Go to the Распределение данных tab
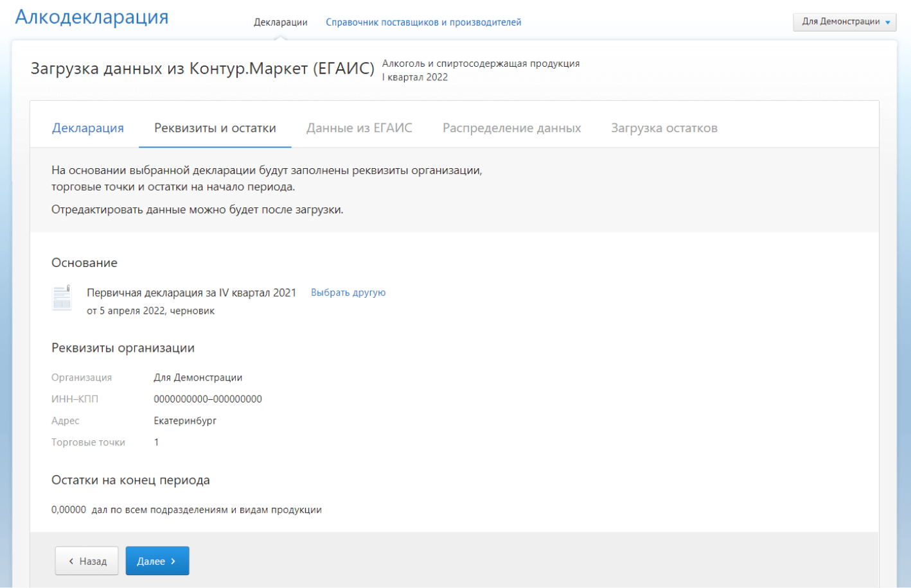Viewport: 911px width, 588px height. coord(512,128)
